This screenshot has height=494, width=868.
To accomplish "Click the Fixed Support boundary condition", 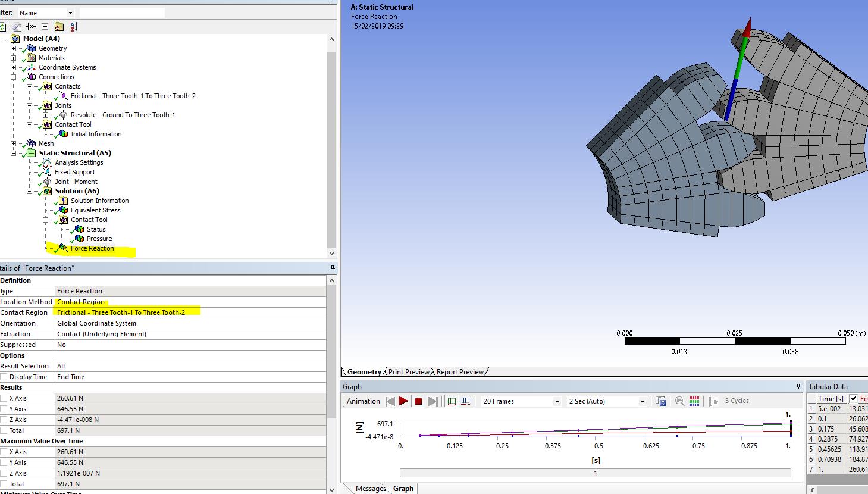I will (75, 172).
